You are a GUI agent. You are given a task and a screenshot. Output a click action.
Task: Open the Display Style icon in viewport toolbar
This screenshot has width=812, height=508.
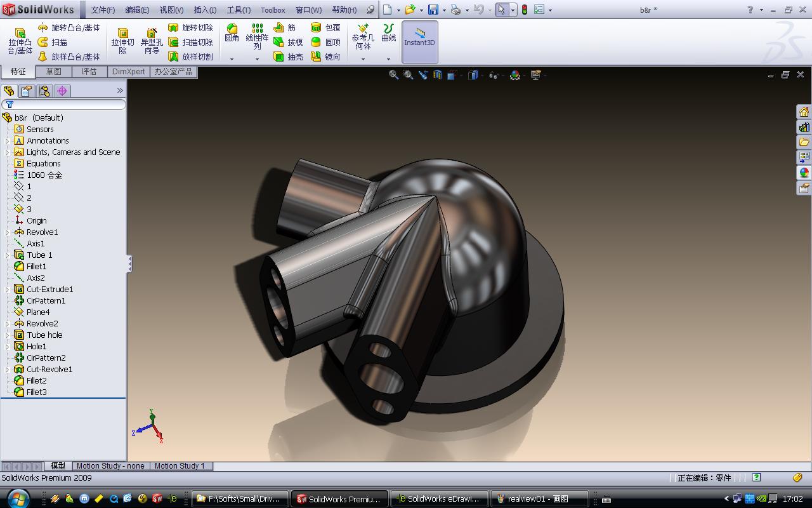pos(473,75)
